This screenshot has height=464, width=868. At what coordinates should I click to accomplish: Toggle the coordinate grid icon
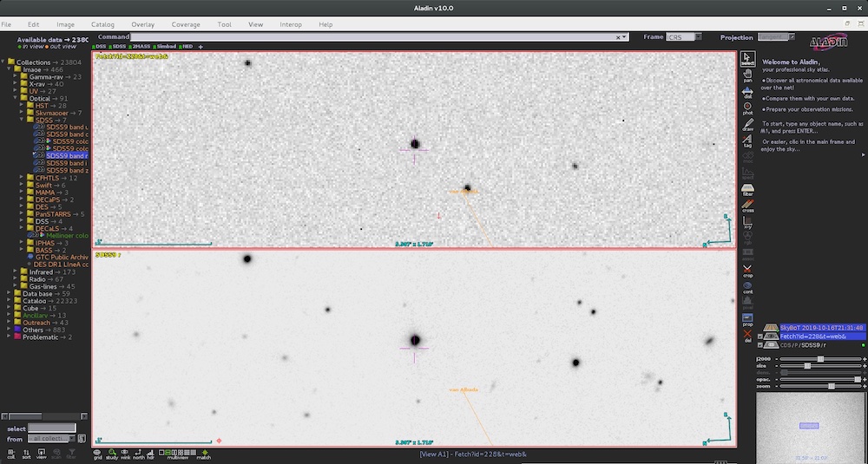(x=97, y=454)
